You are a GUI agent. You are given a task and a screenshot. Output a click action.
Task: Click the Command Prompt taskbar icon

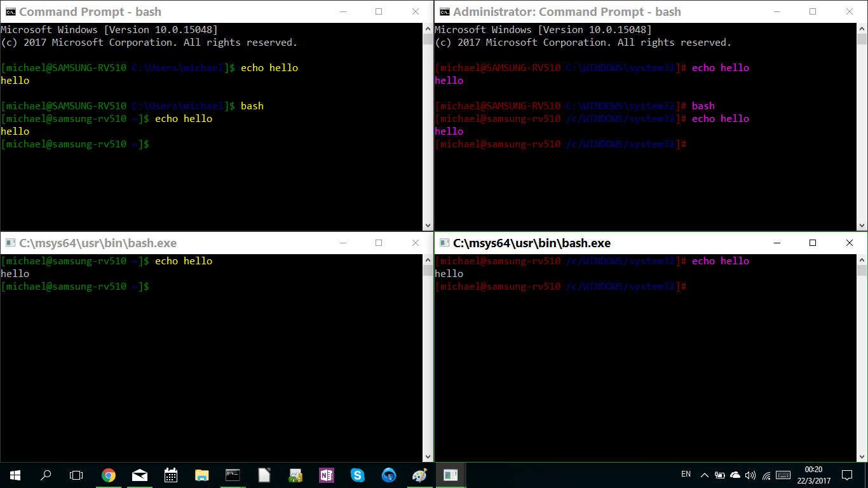tap(233, 475)
